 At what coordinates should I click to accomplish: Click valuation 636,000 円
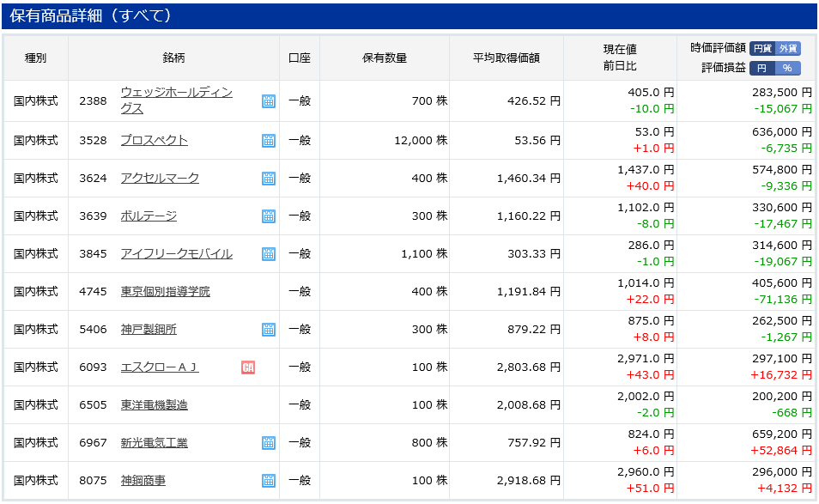click(x=782, y=132)
